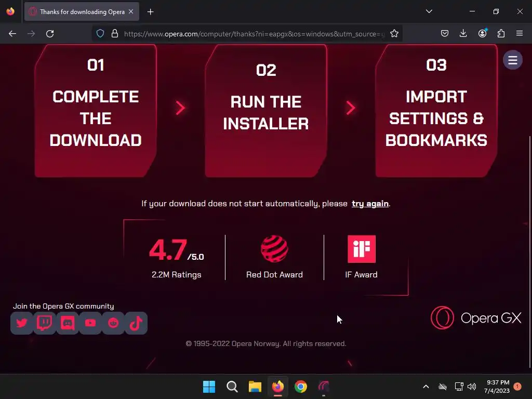The width and height of the screenshot is (532, 399).
Task: Click the iF Award badge
Action: pos(362,249)
